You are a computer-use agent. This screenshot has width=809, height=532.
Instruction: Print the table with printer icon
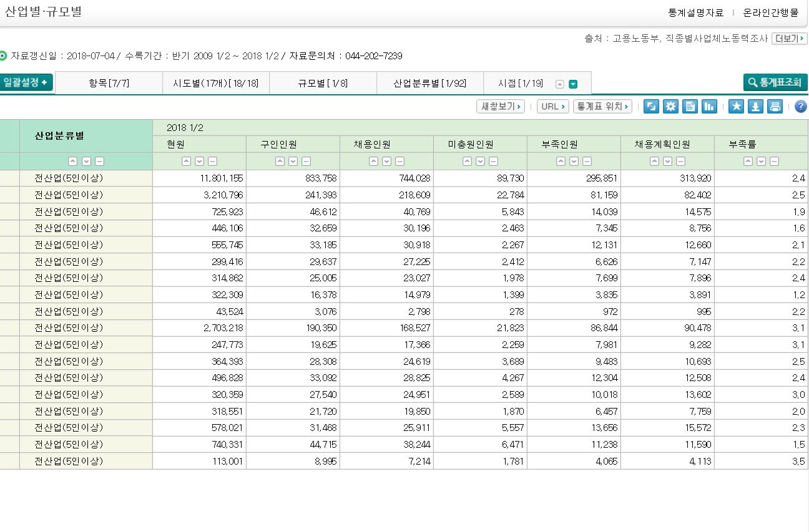775,107
